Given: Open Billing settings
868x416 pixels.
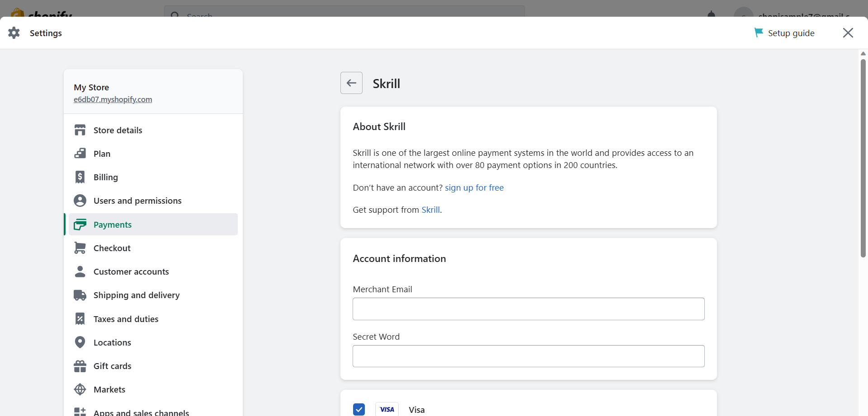Looking at the screenshot, I should pos(153,177).
